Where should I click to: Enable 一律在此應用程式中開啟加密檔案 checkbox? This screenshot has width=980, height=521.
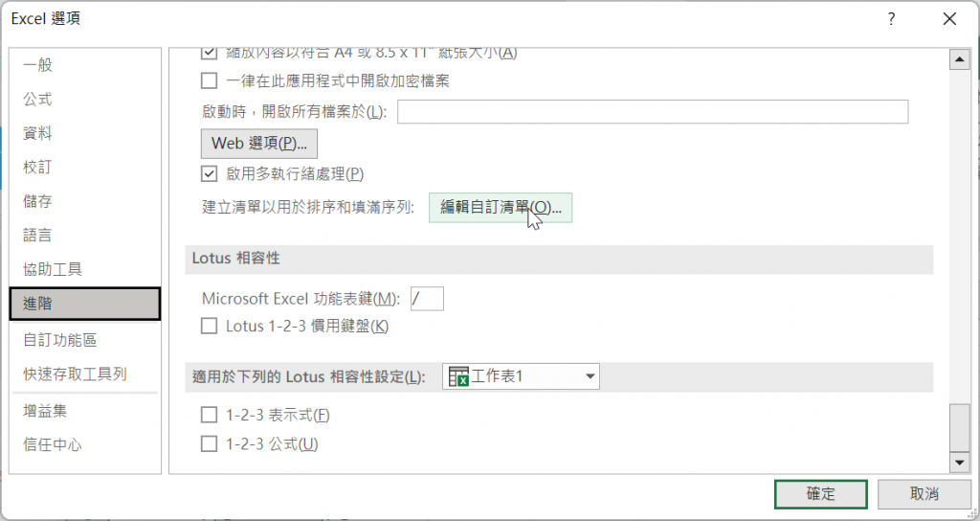tap(209, 80)
